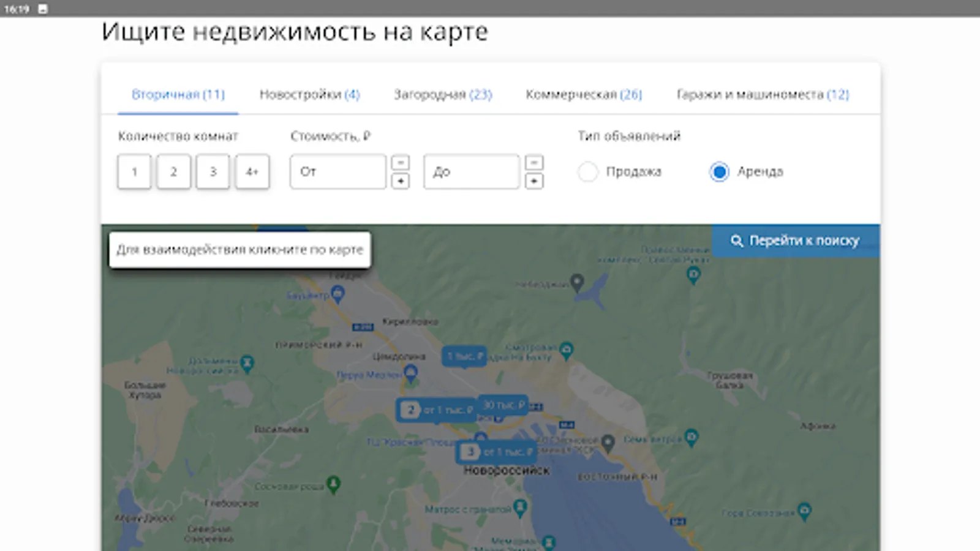Click the 'Для взаимодействия кликните по карте' tooltip
The width and height of the screenshot is (980, 551).
[240, 250]
